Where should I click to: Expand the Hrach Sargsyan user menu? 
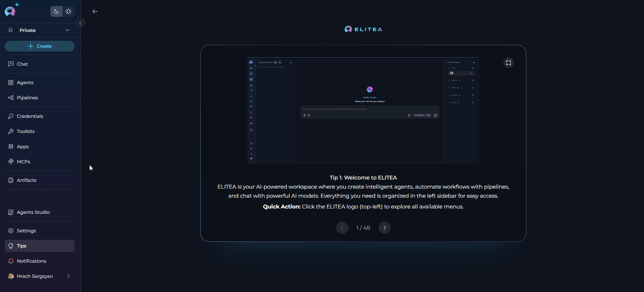coord(68,276)
